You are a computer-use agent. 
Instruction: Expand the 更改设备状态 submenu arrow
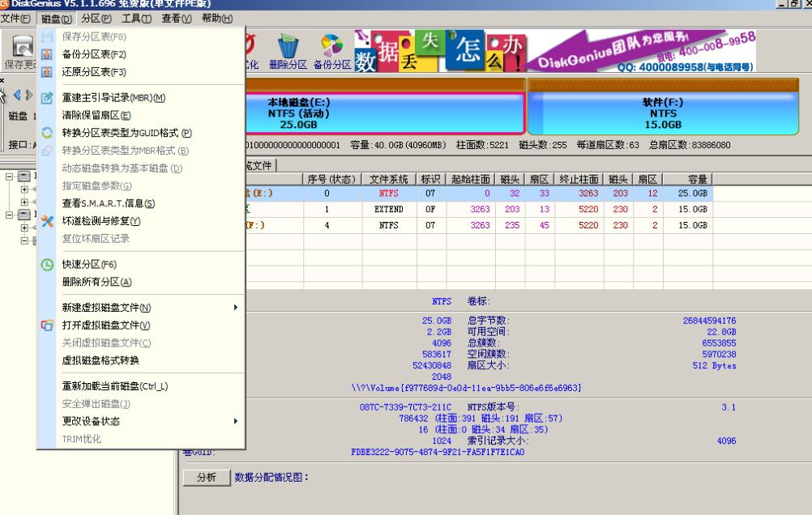coord(237,421)
